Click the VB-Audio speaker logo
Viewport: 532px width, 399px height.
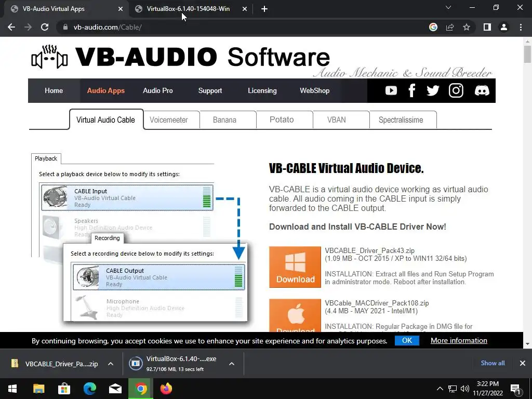point(49,57)
